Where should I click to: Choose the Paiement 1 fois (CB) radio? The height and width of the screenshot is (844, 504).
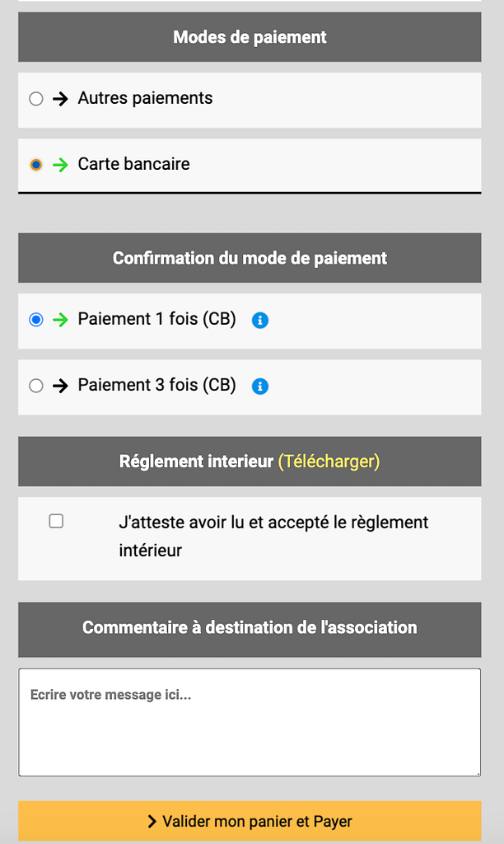(x=35, y=320)
